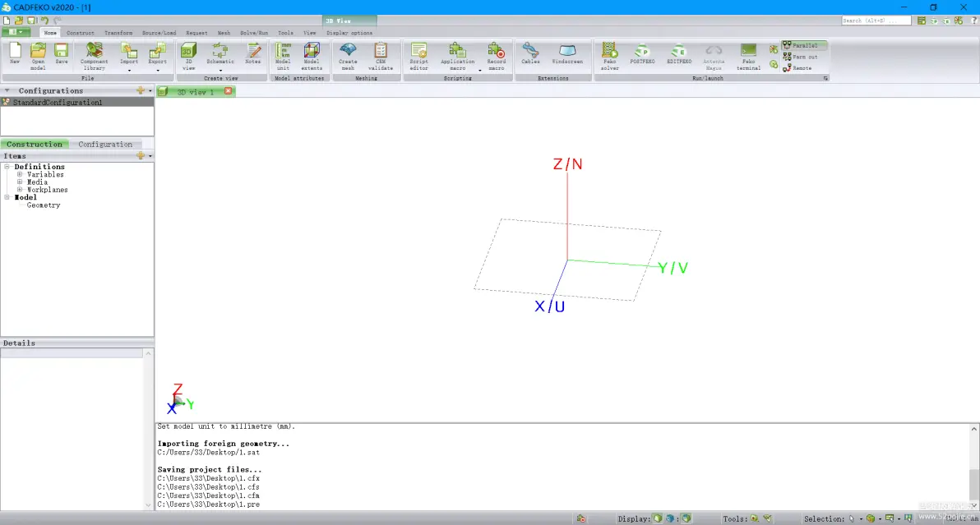Open the Feko terminal

(748, 55)
